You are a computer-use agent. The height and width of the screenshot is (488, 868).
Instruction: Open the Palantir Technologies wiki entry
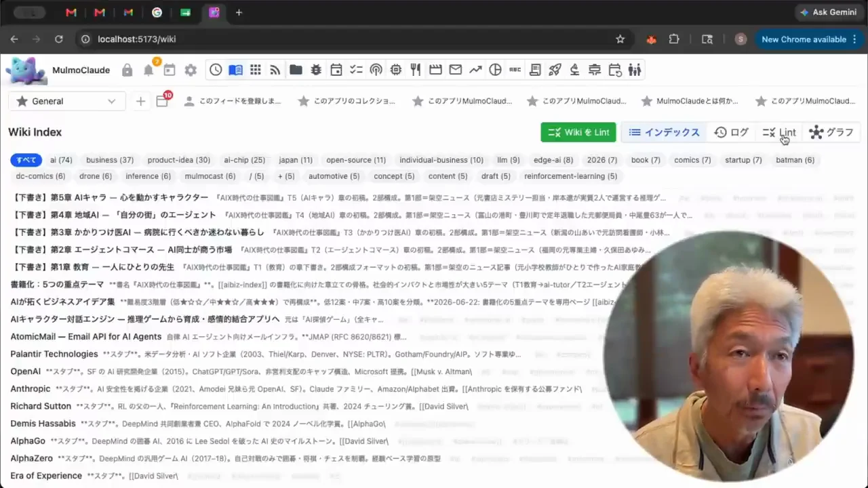click(54, 354)
